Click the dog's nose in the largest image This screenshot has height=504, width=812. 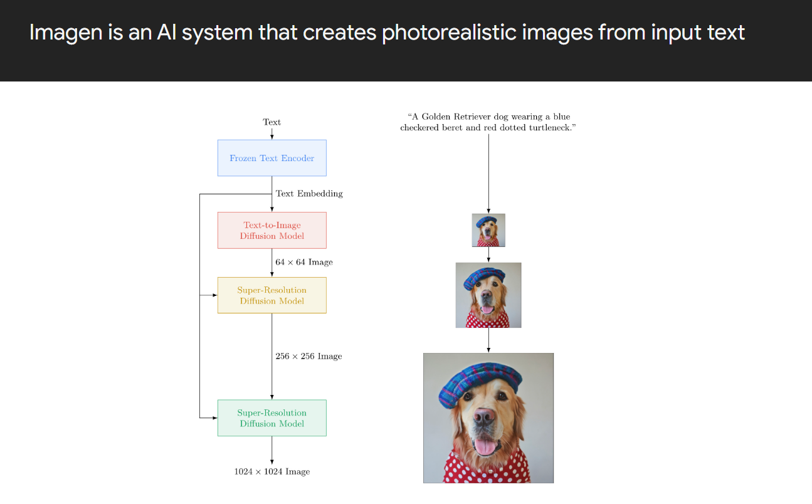(x=483, y=416)
